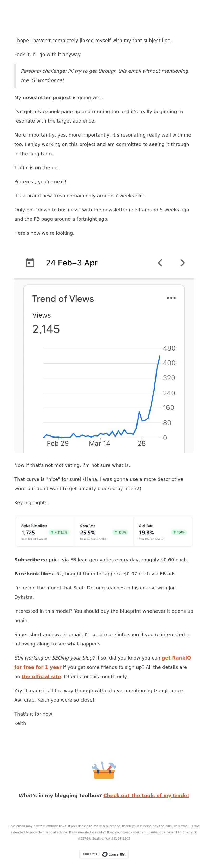Click the blogging toolbox image

(104, 770)
